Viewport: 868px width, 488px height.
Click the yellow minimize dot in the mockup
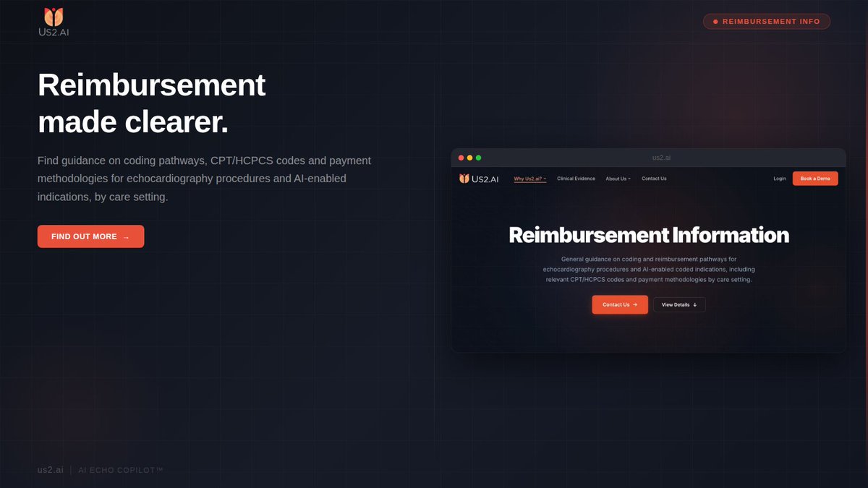[x=469, y=158]
